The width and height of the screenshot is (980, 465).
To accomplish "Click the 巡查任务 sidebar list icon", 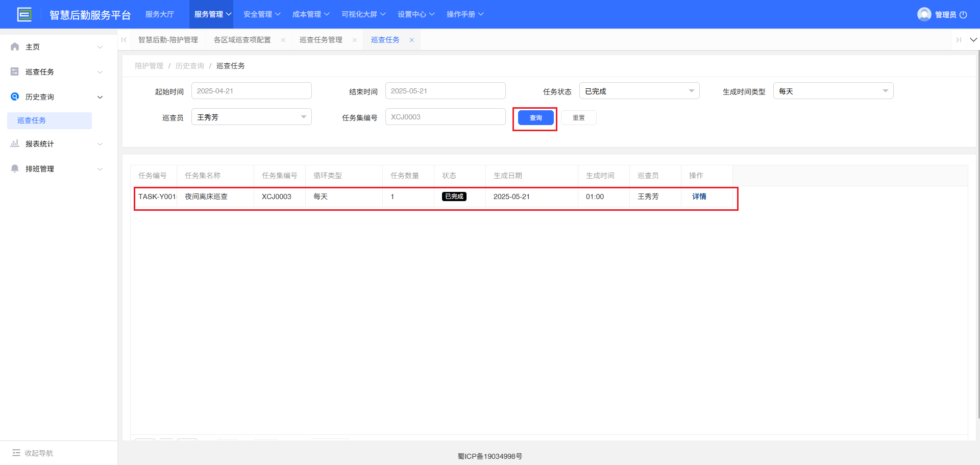I will (x=15, y=71).
